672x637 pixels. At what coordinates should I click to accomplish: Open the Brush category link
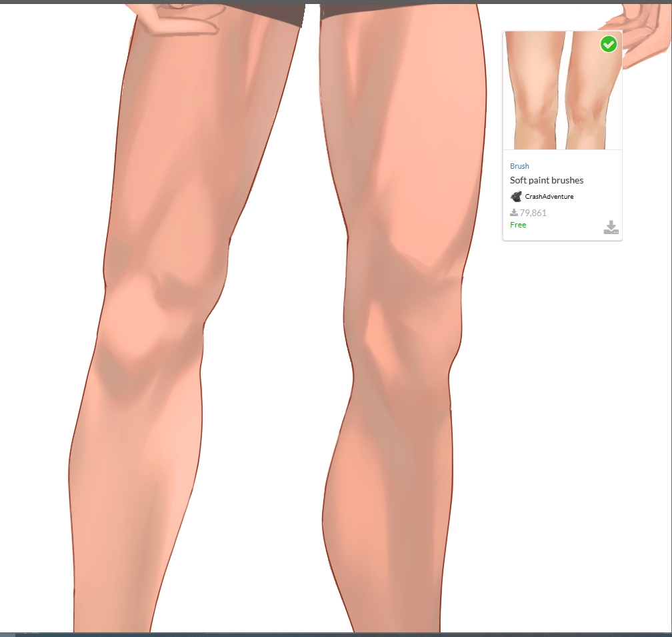click(x=519, y=166)
